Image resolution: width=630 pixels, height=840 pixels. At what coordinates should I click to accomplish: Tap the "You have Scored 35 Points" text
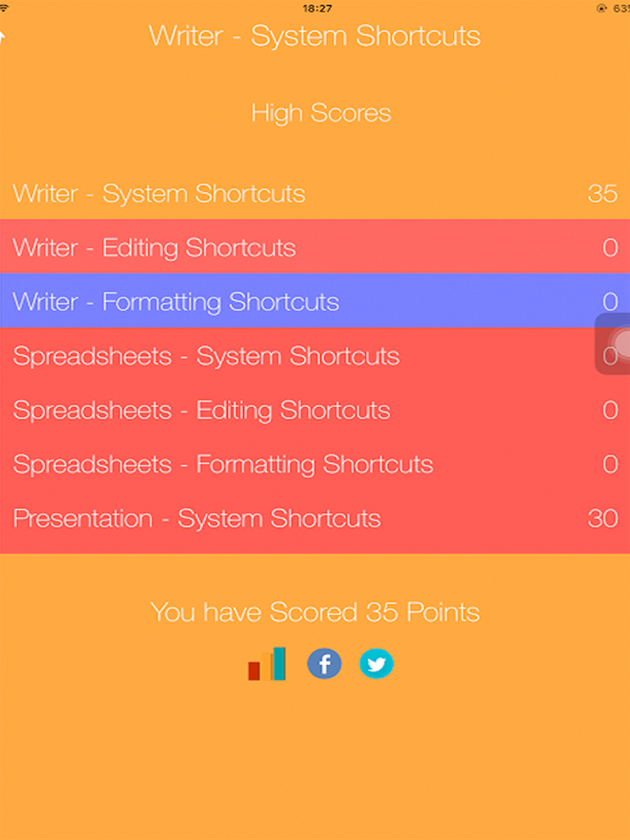click(315, 612)
